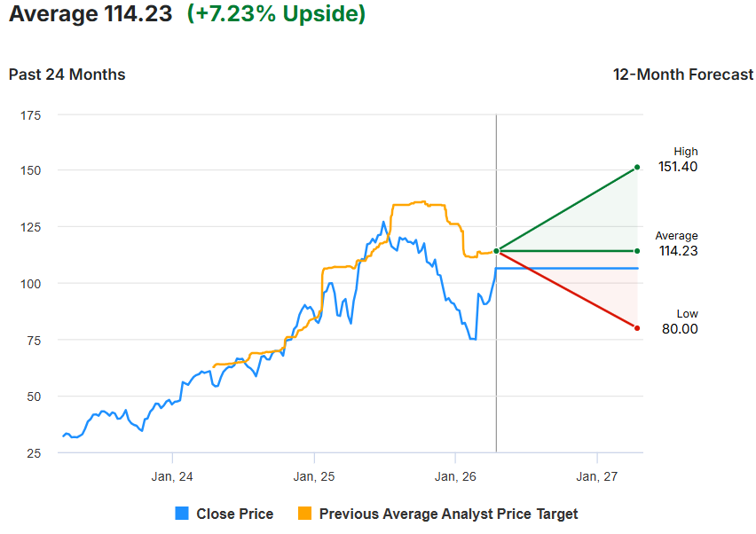
Task: Click the High 151.40 forecast label
Action: (678, 160)
